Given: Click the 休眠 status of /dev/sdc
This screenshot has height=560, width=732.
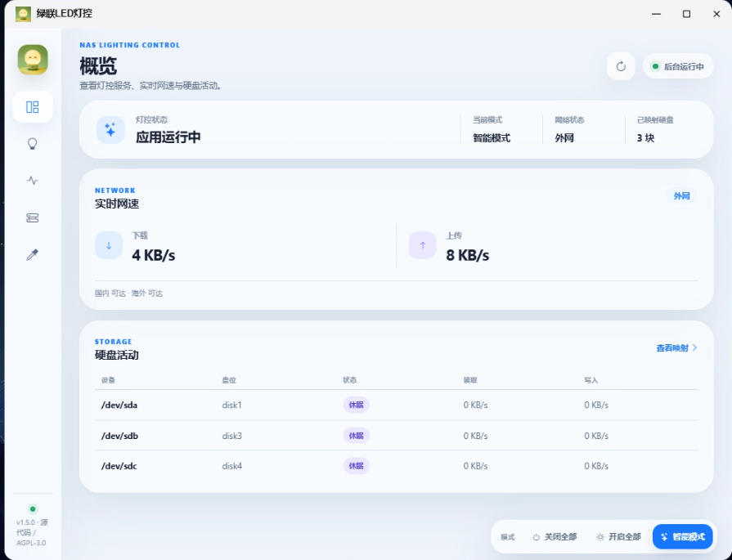Looking at the screenshot, I should (357, 466).
